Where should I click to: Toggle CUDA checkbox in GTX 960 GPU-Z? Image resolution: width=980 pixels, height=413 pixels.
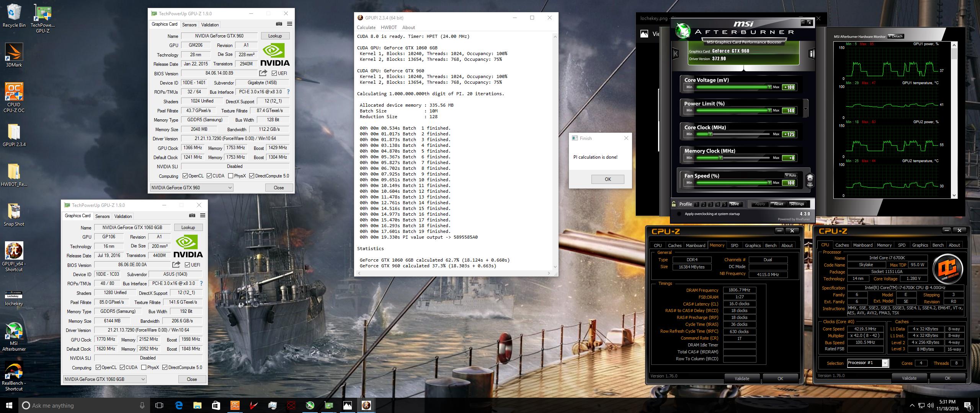pos(209,176)
